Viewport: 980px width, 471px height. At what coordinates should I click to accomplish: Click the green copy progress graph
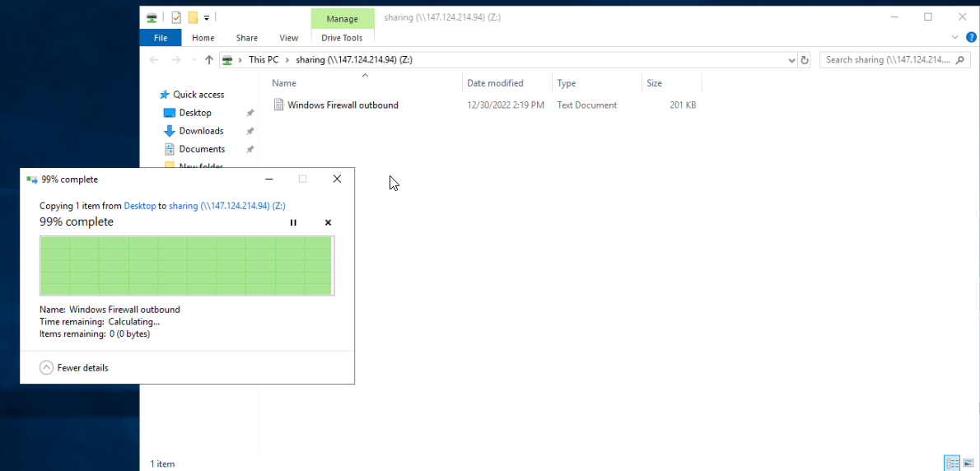[187, 265]
